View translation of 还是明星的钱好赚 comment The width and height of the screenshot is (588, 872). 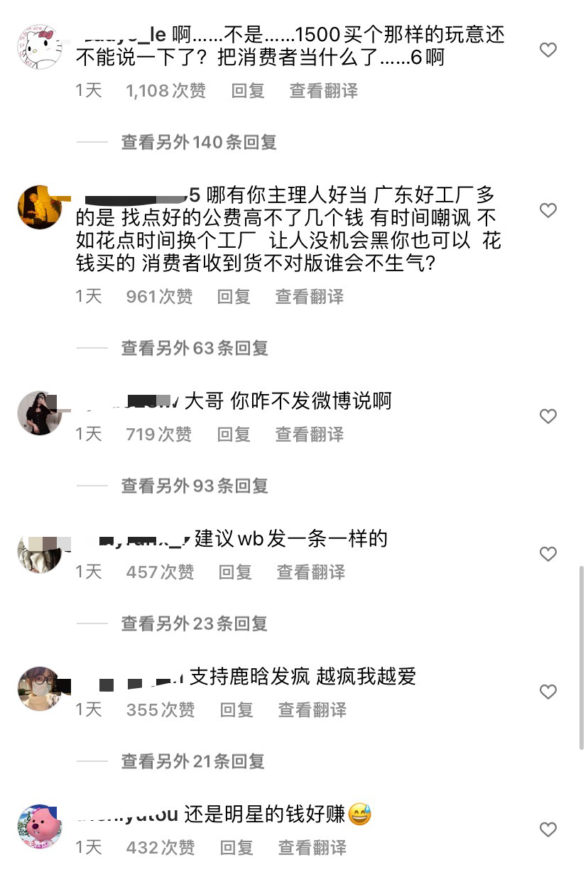(312, 847)
